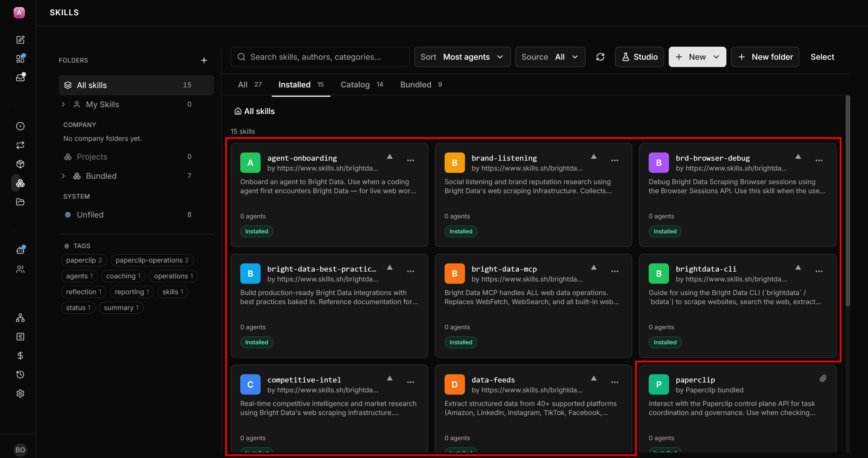868x458 pixels.
Task: Toggle the summary tag filter
Action: tap(121, 308)
